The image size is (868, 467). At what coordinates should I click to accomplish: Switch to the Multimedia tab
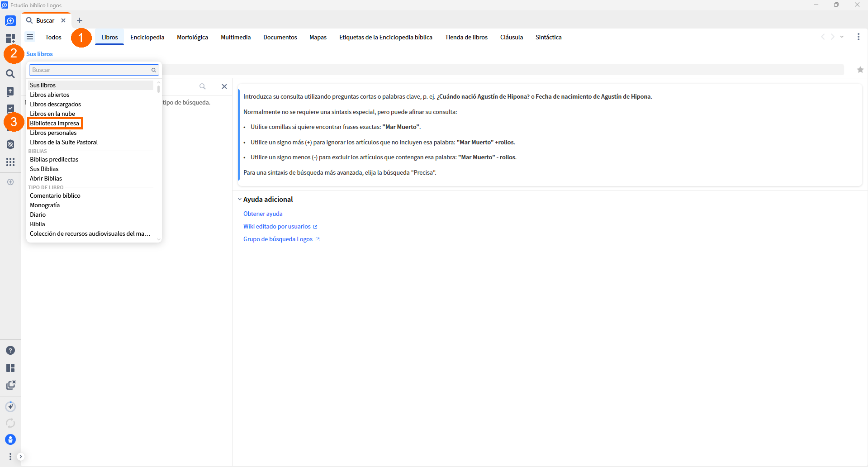236,37
